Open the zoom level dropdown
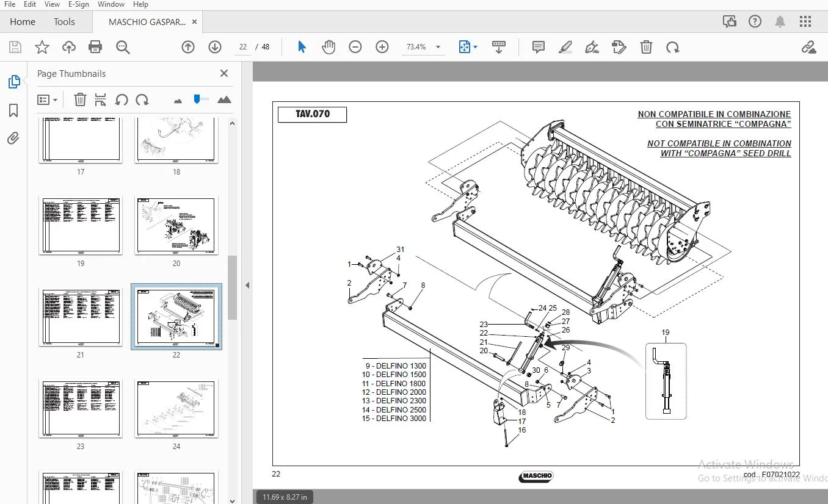 (x=438, y=47)
